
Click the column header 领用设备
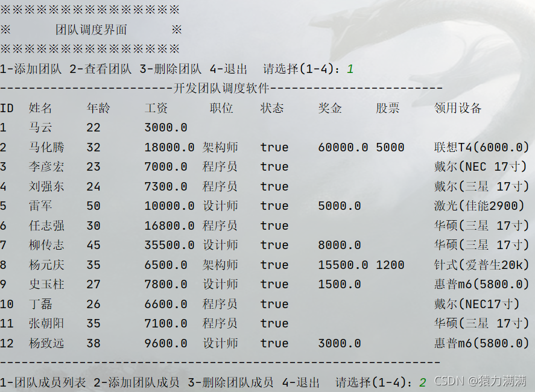point(458,108)
